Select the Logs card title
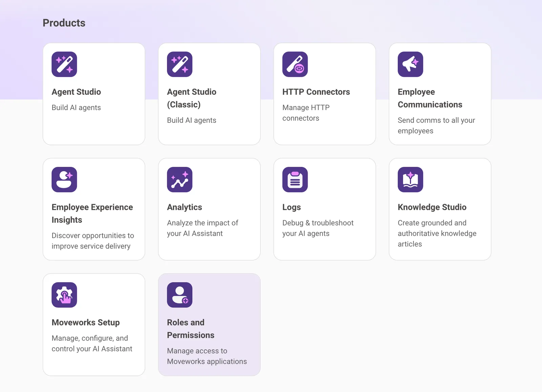The height and width of the screenshot is (392, 542). [292, 207]
